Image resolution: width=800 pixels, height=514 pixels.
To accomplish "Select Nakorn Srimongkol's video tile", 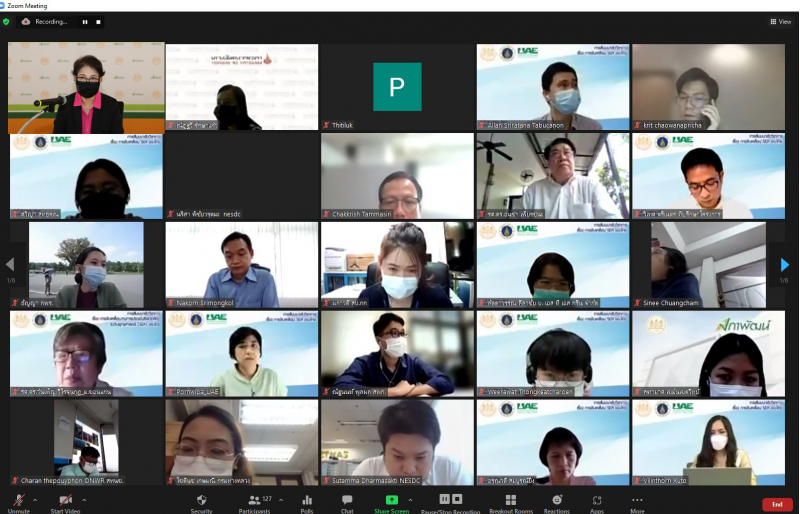I will coord(242,265).
